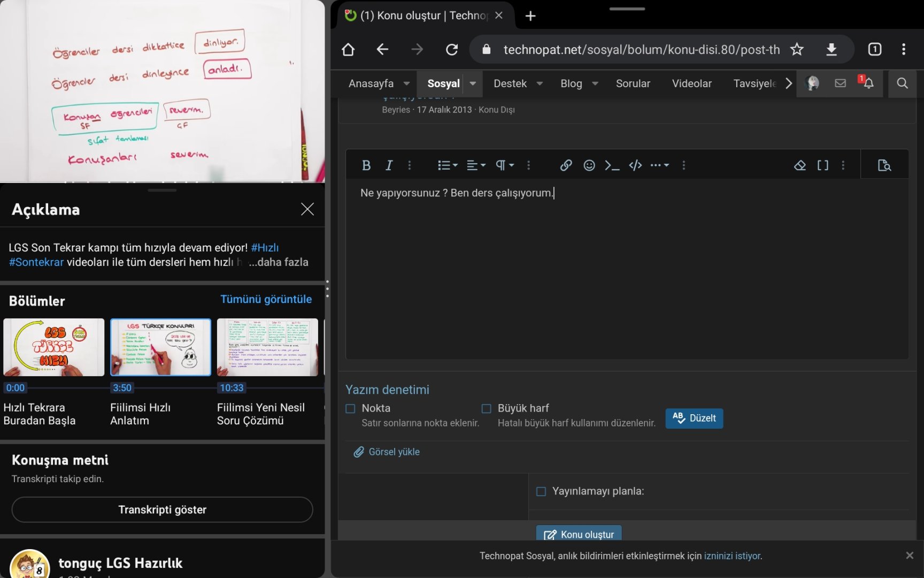This screenshot has height=578, width=924.
Task: Click Tümünü görüntüle for all chapters
Action: click(x=266, y=299)
